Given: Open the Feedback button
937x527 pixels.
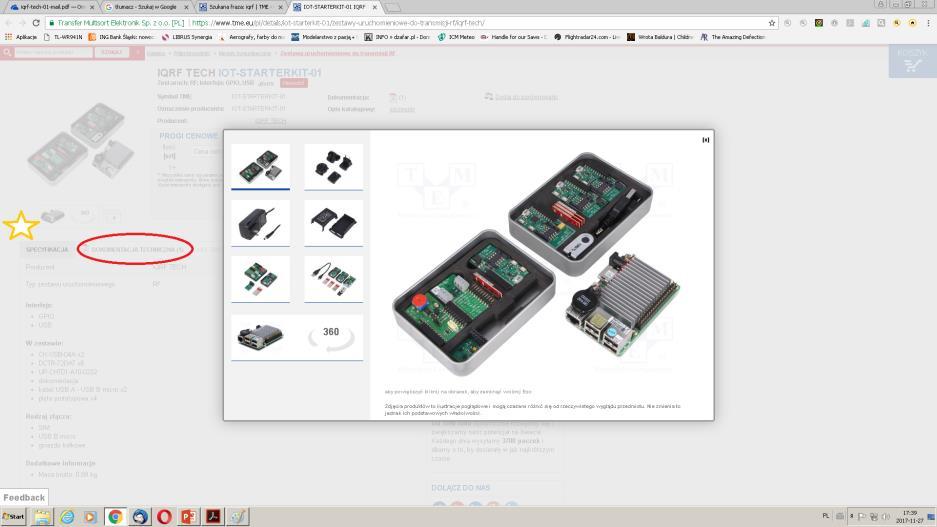Looking at the screenshot, I should coord(24,497).
